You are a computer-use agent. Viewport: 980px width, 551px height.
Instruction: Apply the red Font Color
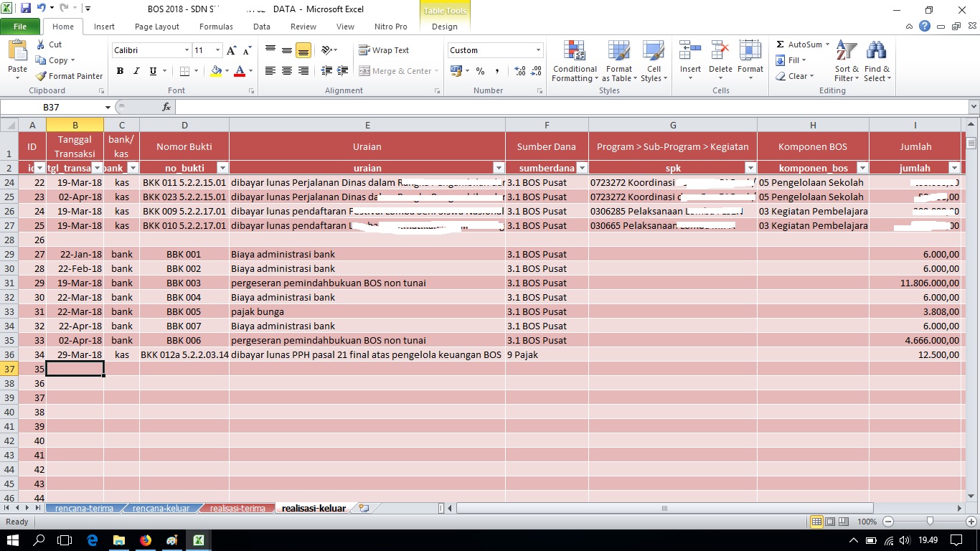pos(240,71)
